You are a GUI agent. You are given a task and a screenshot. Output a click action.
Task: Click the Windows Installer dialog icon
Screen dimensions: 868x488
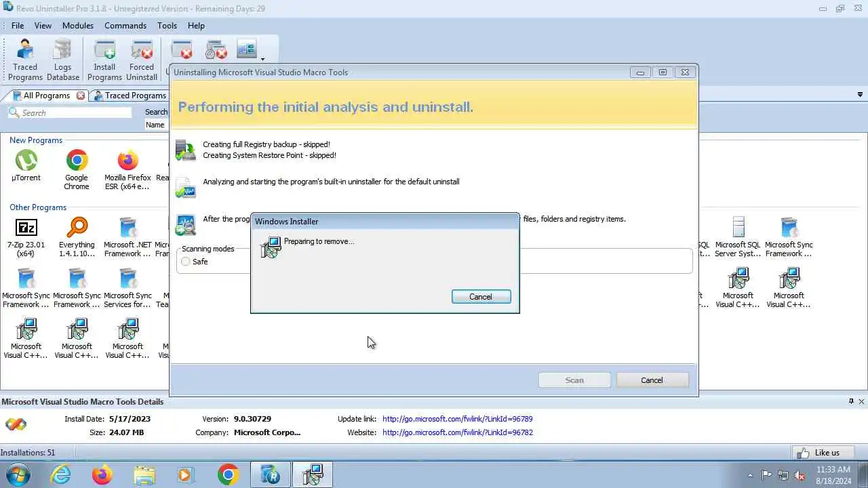tap(271, 247)
